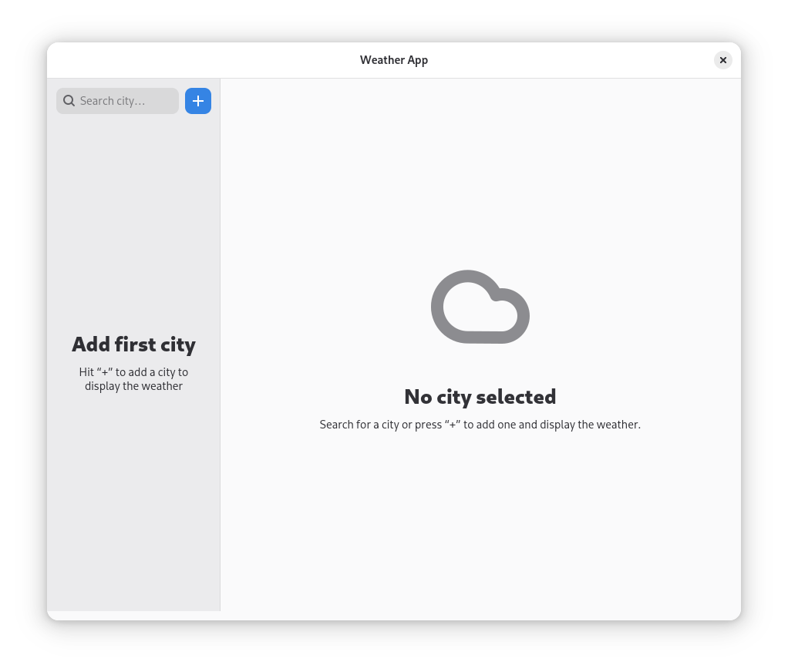Image resolution: width=788 pixels, height=672 pixels.
Task: Click the "Weather App" window title
Action: [x=394, y=60]
